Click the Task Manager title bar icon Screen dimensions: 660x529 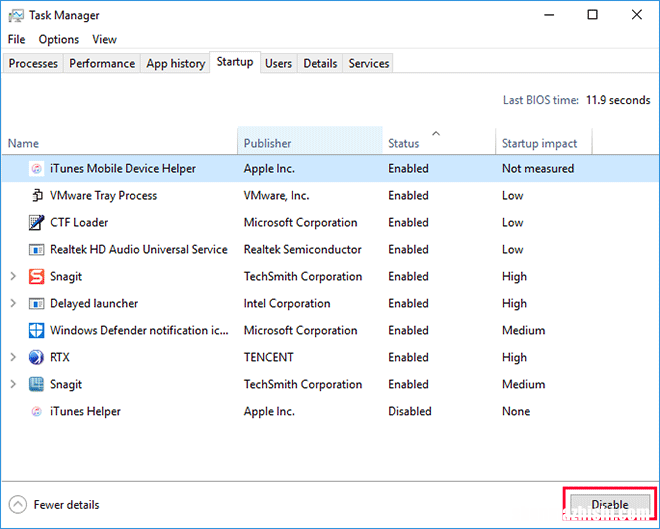(x=16, y=16)
